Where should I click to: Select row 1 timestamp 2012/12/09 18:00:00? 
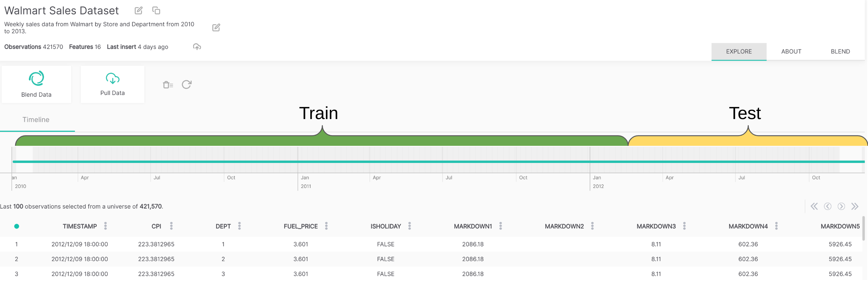pyautogui.click(x=80, y=244)
